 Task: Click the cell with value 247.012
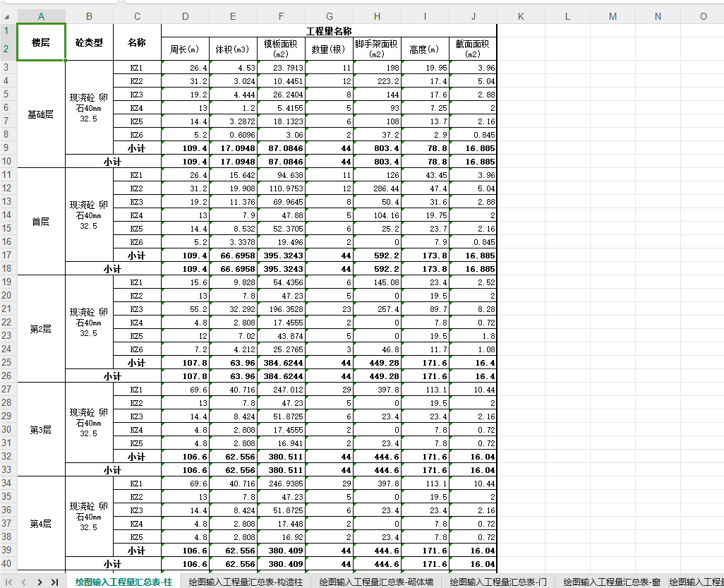281,389
